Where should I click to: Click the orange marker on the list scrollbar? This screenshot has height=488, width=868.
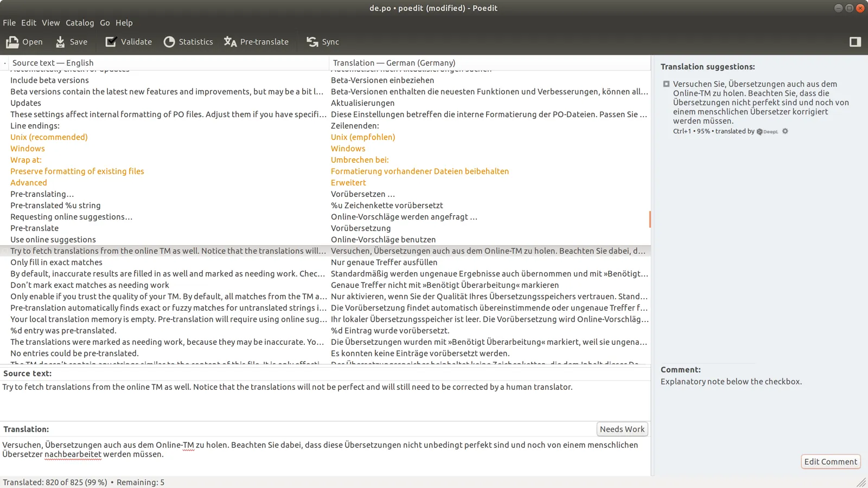coord(649,219)
